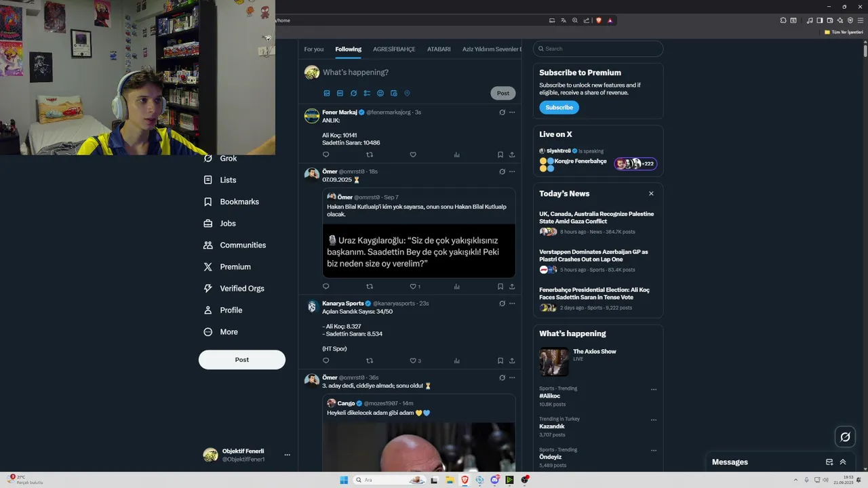
Task: Open account menu next to Objektif Fenerli
Action: pos(288,455)
